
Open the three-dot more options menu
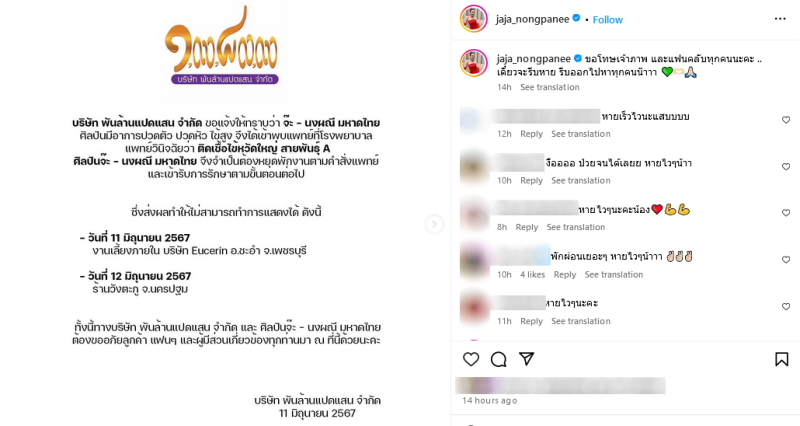click(780, 19)
